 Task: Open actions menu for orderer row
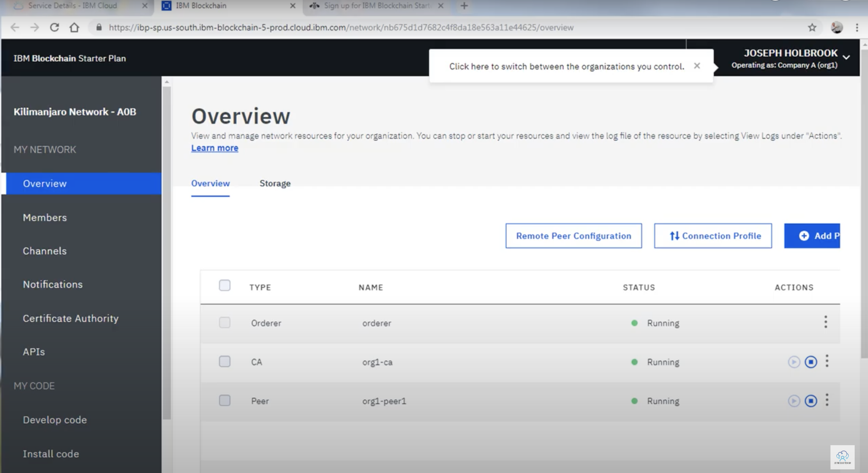coord(826,322)
